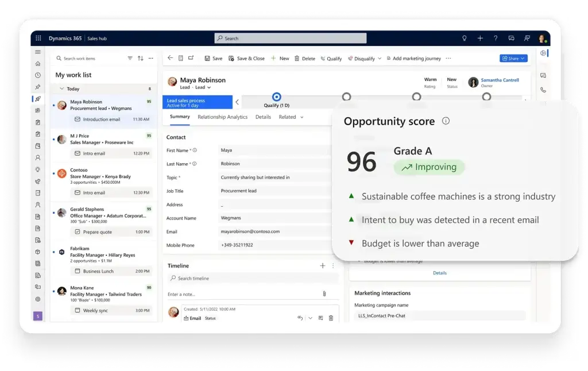The height and width of the screenshot is (371, 588).
Task: Open the app launcher waffle icon
Action: pos(38,38)
